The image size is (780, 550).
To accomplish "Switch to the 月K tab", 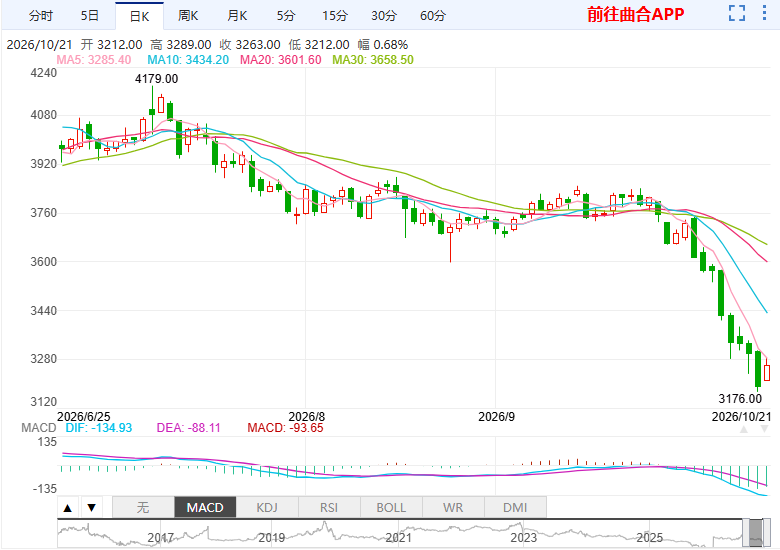I will 237,16.
